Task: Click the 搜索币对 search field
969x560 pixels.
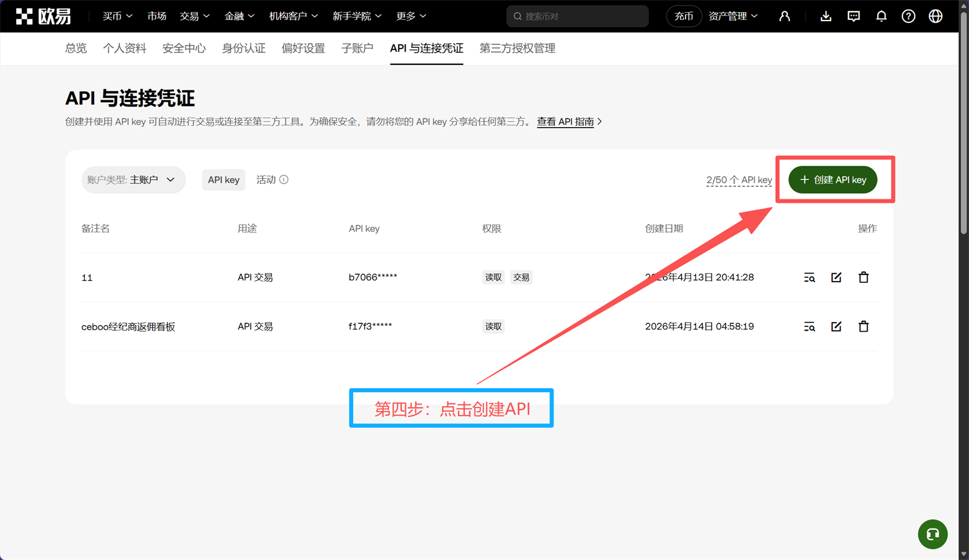Action: point(577,16)
